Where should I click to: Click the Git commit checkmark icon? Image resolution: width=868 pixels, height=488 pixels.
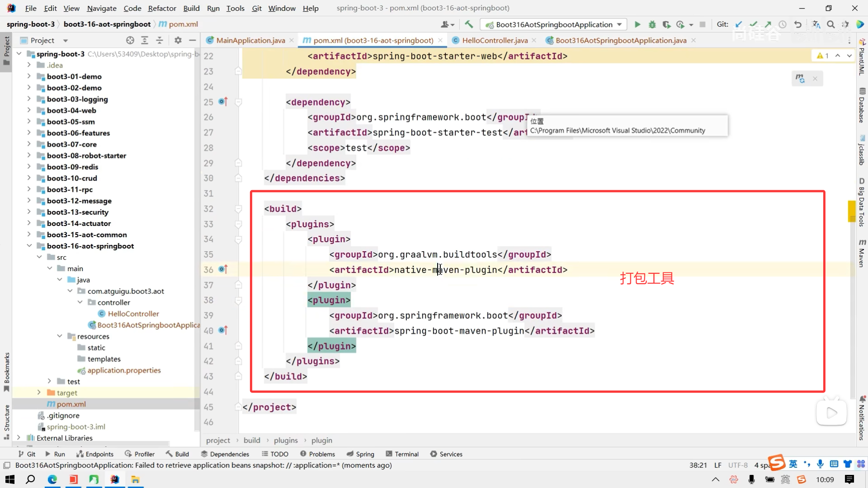753,24
